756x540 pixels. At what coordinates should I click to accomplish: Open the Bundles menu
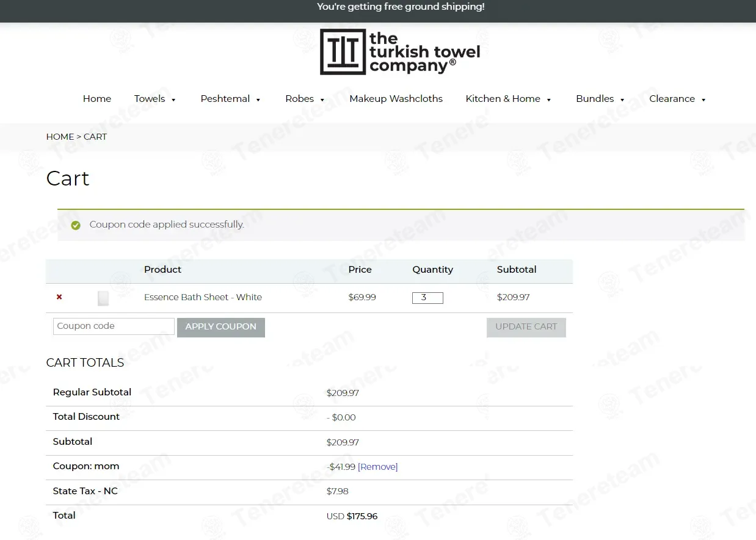click(x=595, y=99)
